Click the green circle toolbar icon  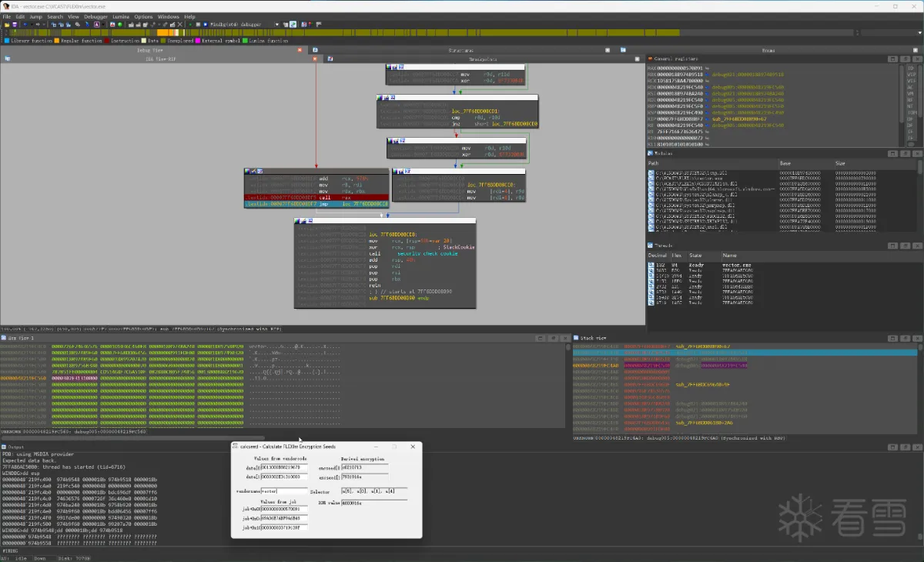pyautogui.click(x=119, y=24)
